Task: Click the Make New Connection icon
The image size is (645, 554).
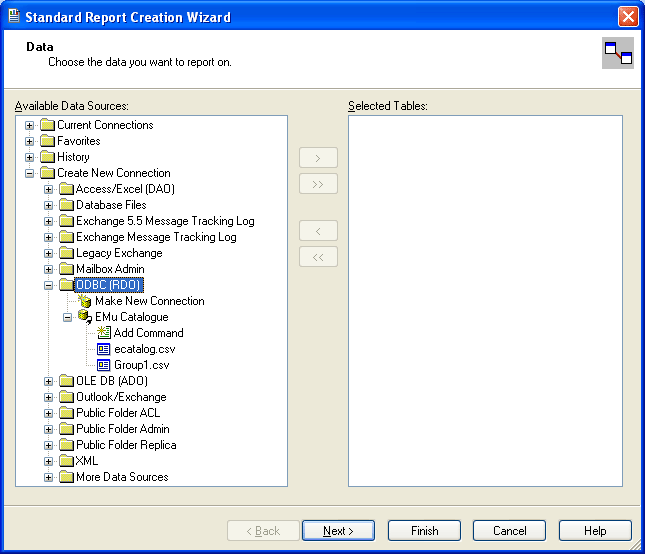Action: pos(85,301)
